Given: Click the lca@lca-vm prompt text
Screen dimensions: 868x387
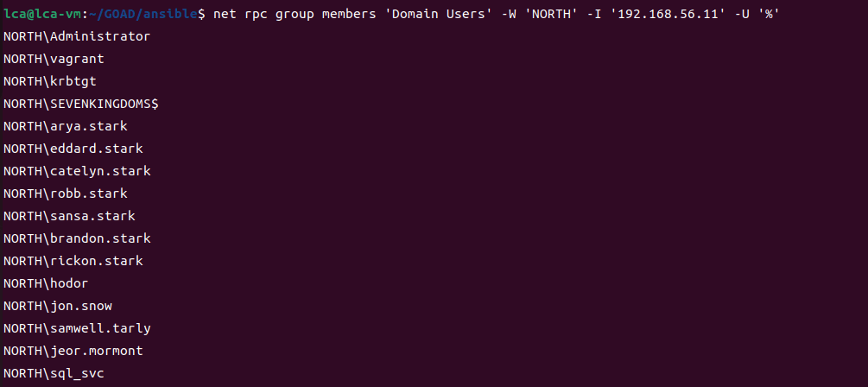Looking at the screenshot, I should [x=41, y=15].
